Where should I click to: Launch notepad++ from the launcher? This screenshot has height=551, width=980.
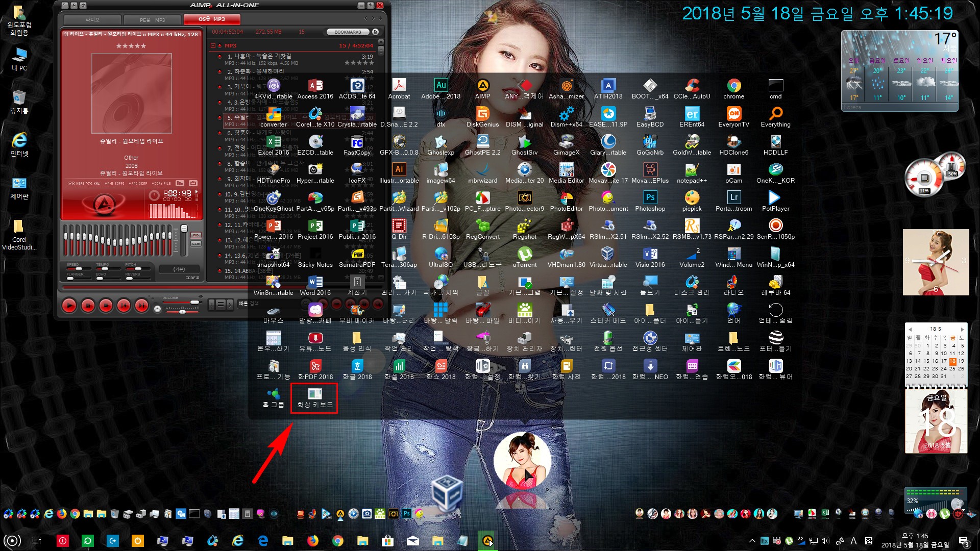click(x=692, y=173)
